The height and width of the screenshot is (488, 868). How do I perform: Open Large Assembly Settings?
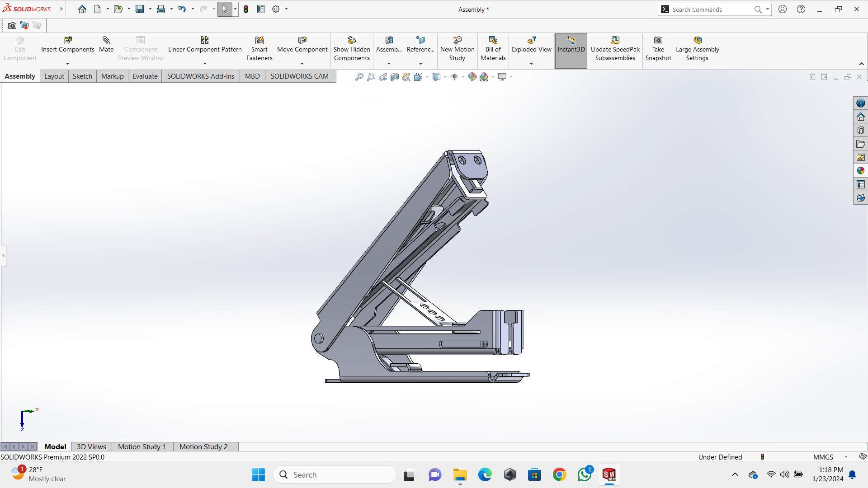point(697,49)
